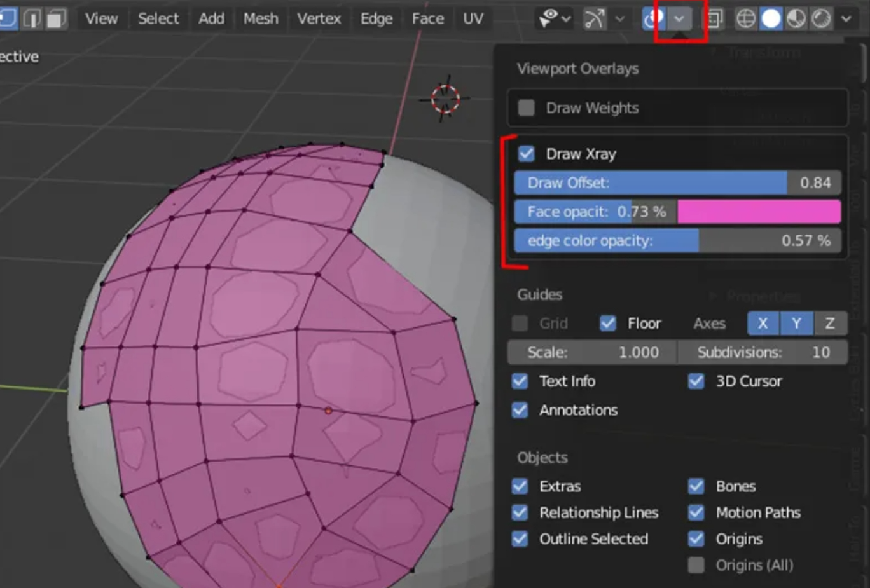Open the shading options dropdown

tap(846, 18)
